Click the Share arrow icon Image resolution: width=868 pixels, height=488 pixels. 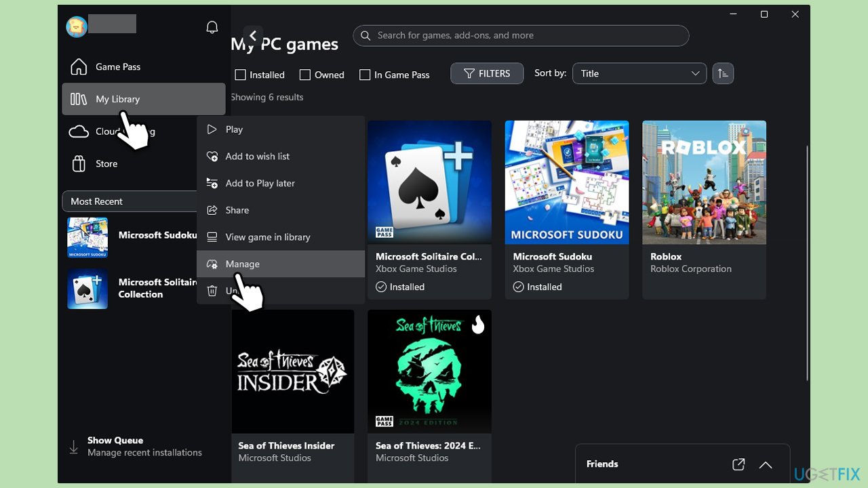coord(212,210)
